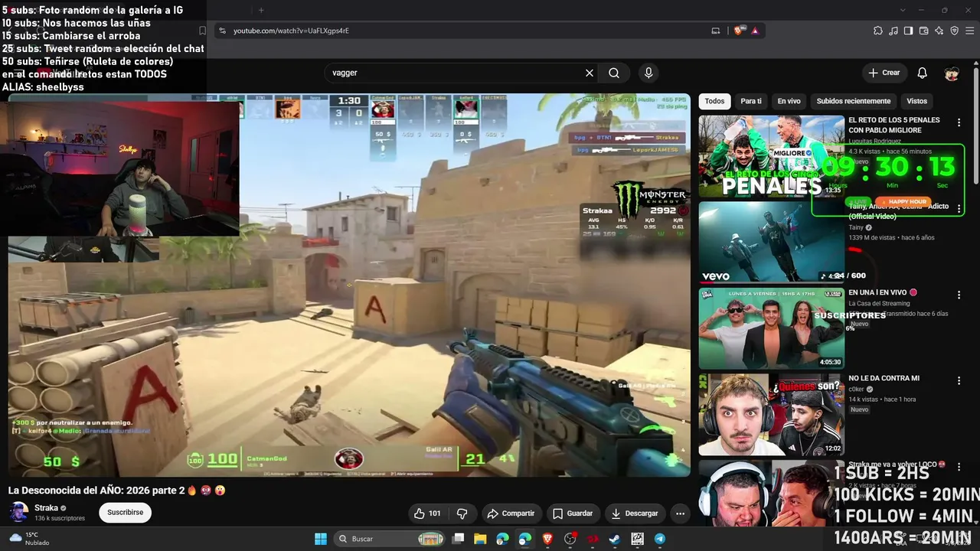The image size is (980, 551).
Task: Select the Todos filter chip
Action: pyautogui.click(x=714, y=101)
